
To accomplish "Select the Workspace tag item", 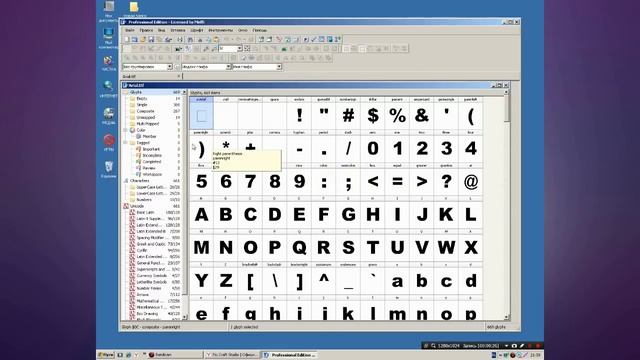I will click(152, 174).
